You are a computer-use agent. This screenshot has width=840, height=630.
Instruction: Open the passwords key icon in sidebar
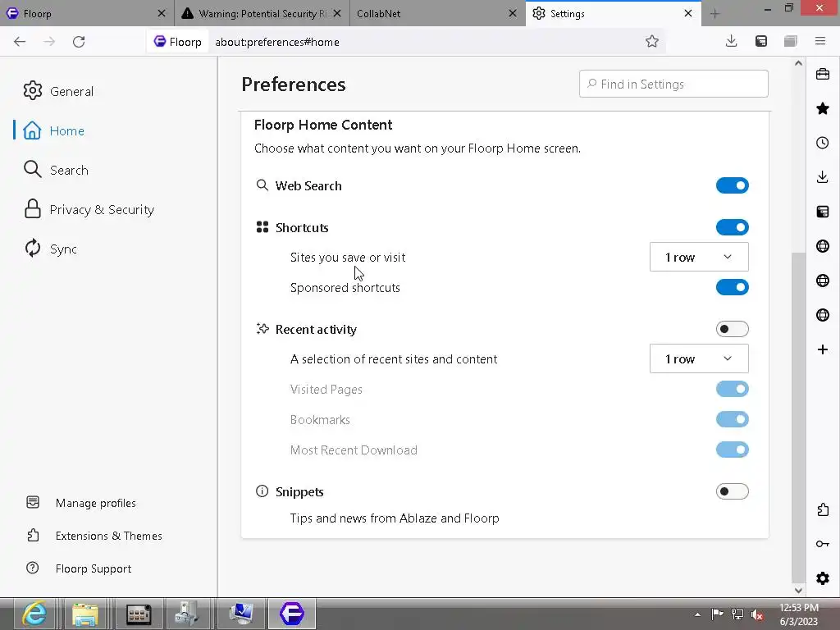click(823, 544)
